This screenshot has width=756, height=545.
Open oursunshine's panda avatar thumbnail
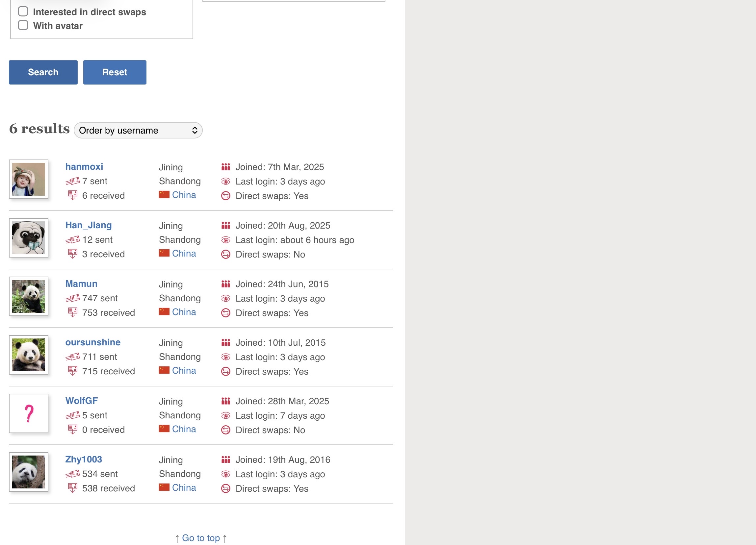29,355
